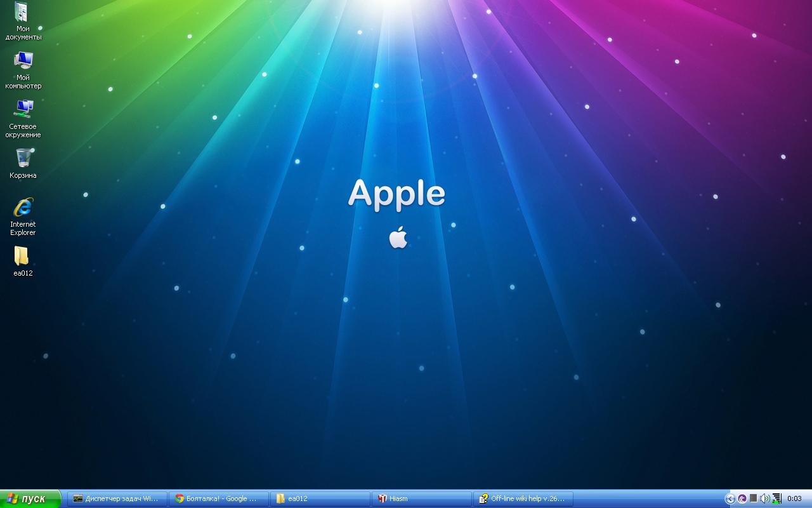Click empty taskbar area before the tray

click(x=647, y=498)
